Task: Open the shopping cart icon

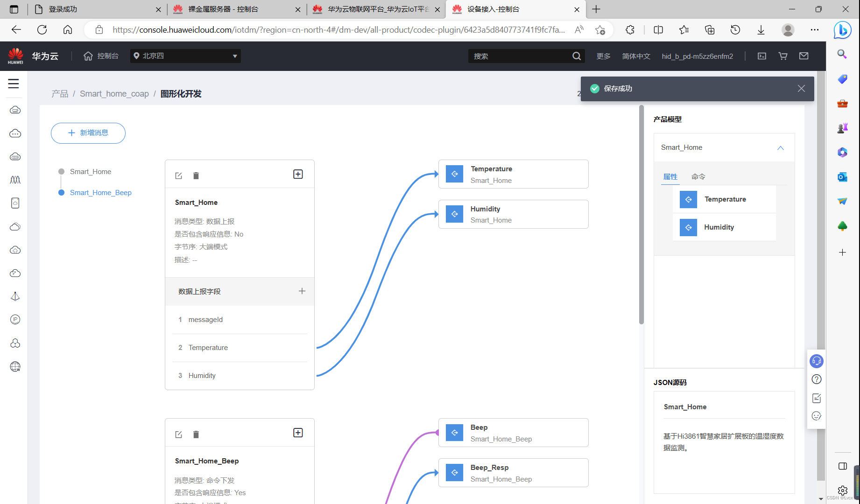Action: [x=783, y=56]
